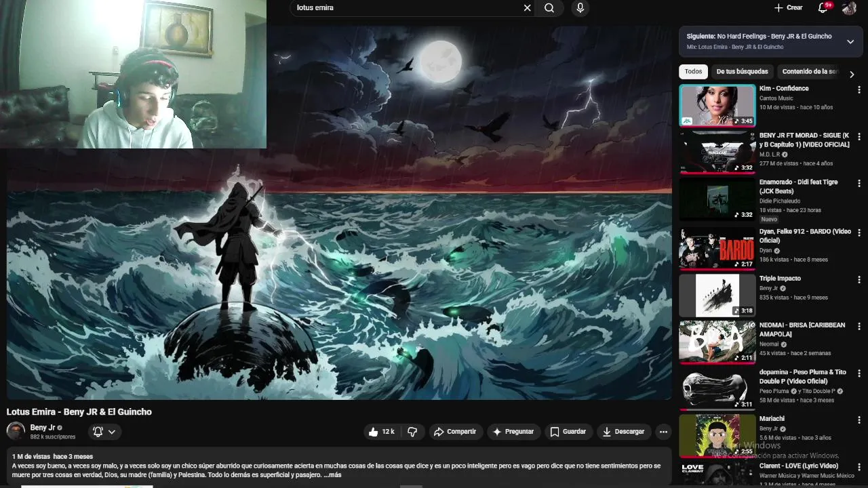The height and width of the screenshot is (488, 868).
Task: Click the main video player
Action: click(x=339, y=213)
